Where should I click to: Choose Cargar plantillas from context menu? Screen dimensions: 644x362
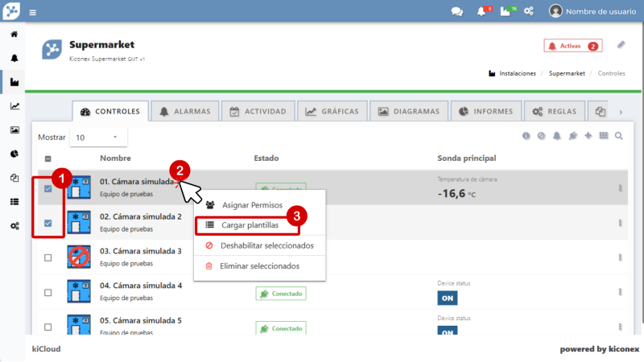tap(250, 225)
